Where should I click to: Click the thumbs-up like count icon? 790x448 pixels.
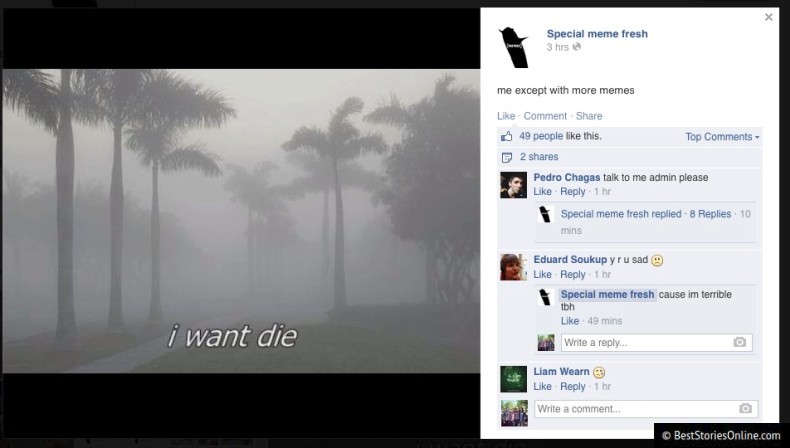506,136
